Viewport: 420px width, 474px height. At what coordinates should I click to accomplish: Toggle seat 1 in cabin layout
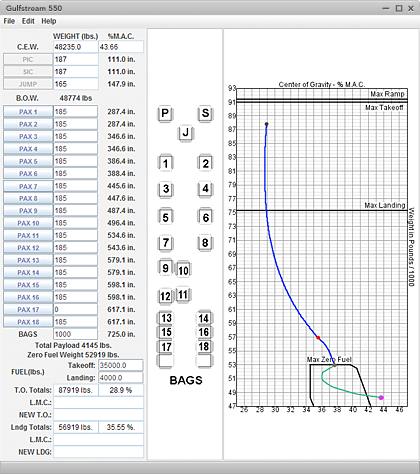165,163
